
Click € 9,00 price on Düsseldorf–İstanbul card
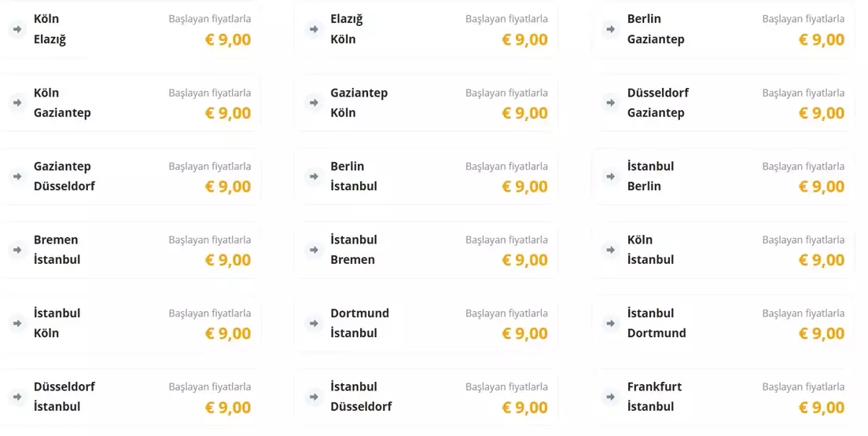[228, 407]
